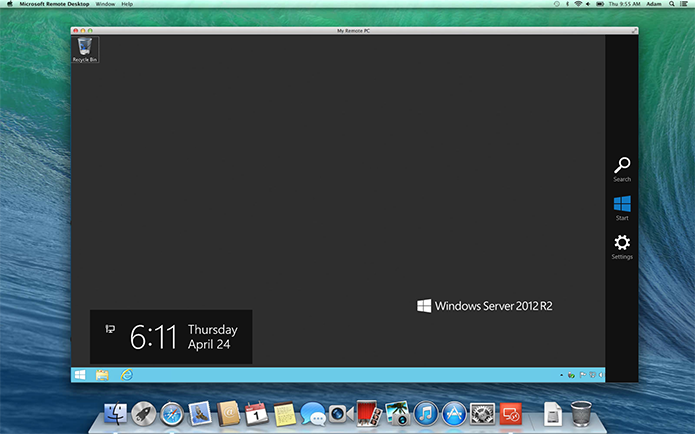Click the 6:11 Thursday April 24 clock panel
This screenshot has height=434, width=695.
point(171,336)
